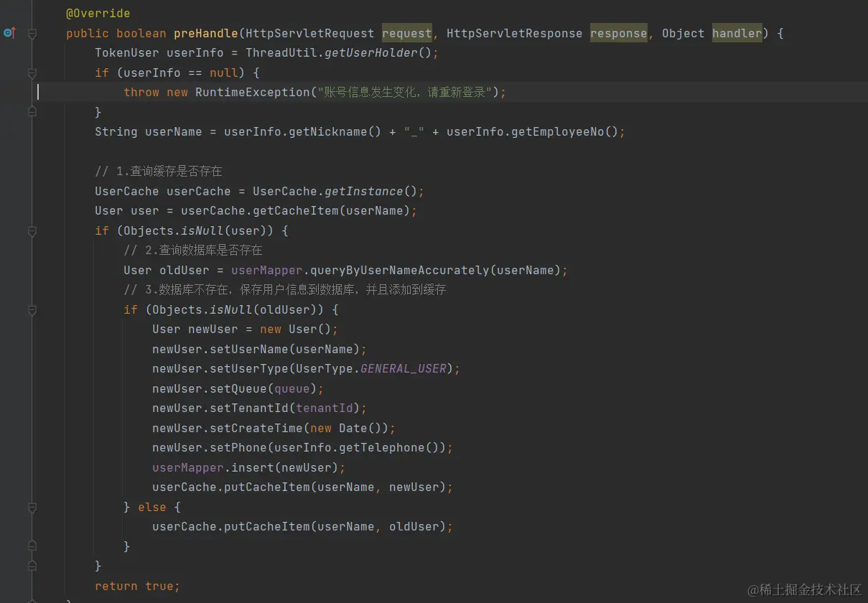Click the HttpServletResponse type
Viewport: 868px width, 603px height.
[515, 33]
